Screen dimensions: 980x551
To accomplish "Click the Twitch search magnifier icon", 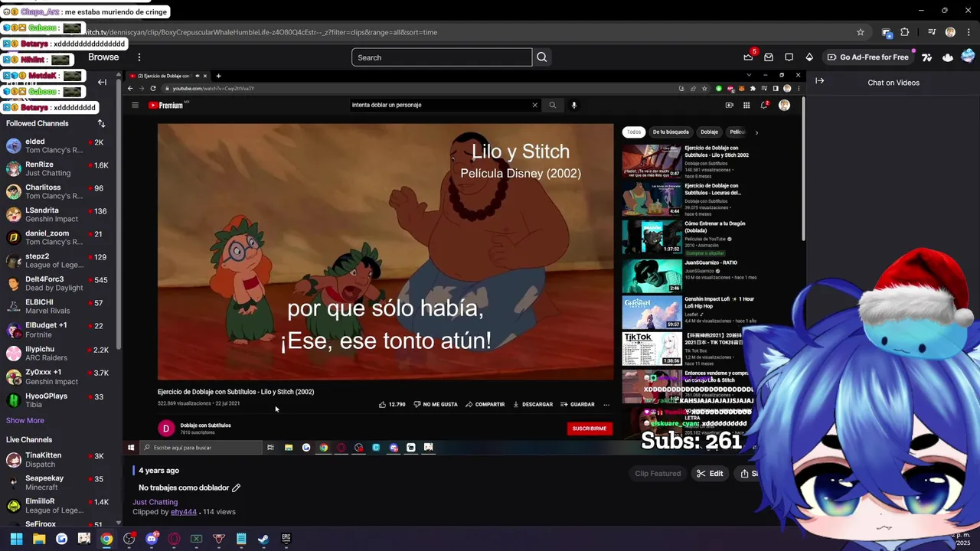I will click(x=542, y=57).
